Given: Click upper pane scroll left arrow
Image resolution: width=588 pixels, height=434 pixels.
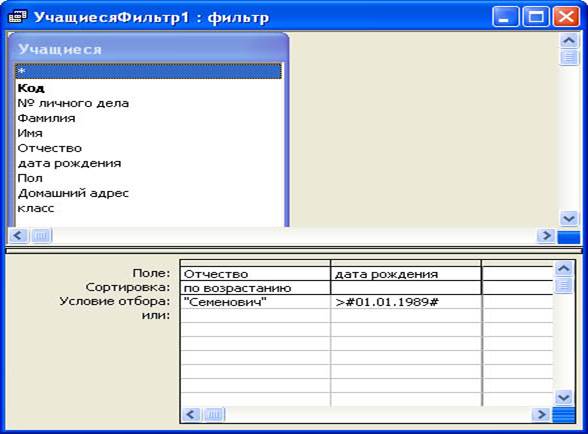Looking at the screenshot, I should point(18,236).
